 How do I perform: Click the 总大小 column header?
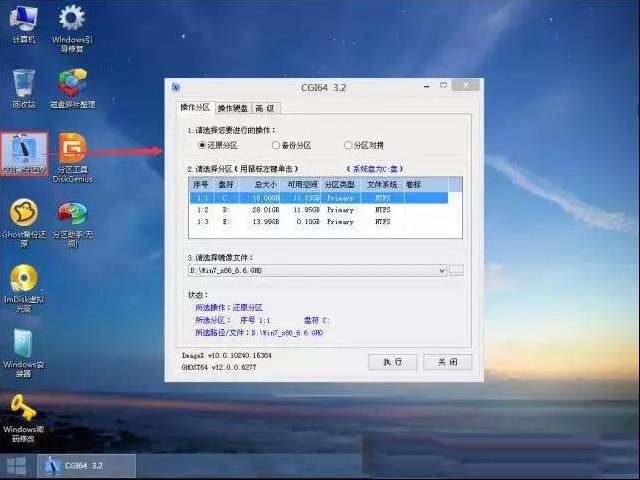(261, 185)
